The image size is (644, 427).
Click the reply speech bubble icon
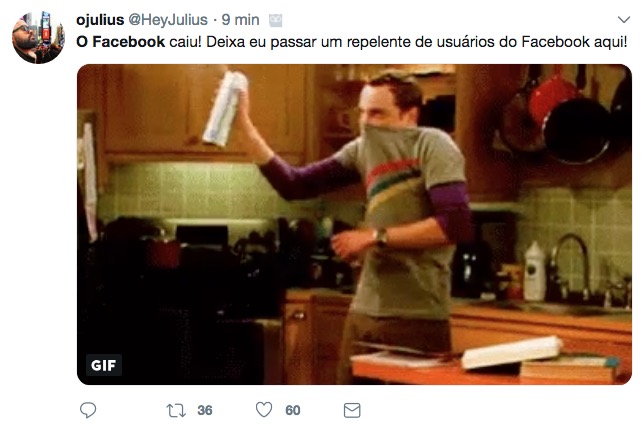(88, 410)
